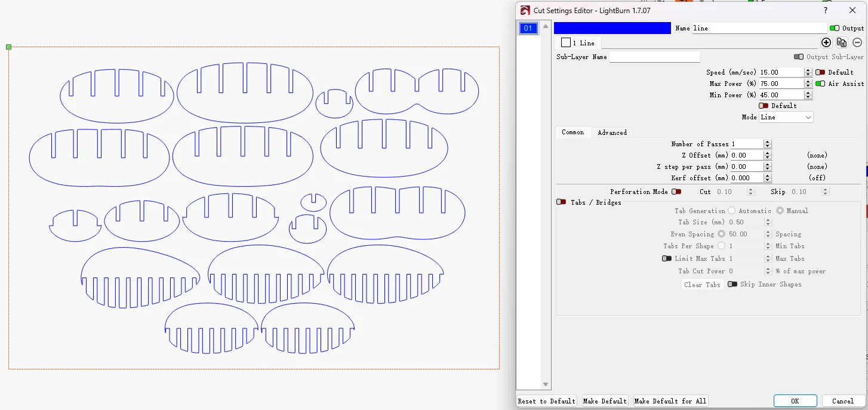The width and height of the screenshot is (868, 410).
Task: Select the Tabs Per Shape radio button
Action: (x=721, y=246)
